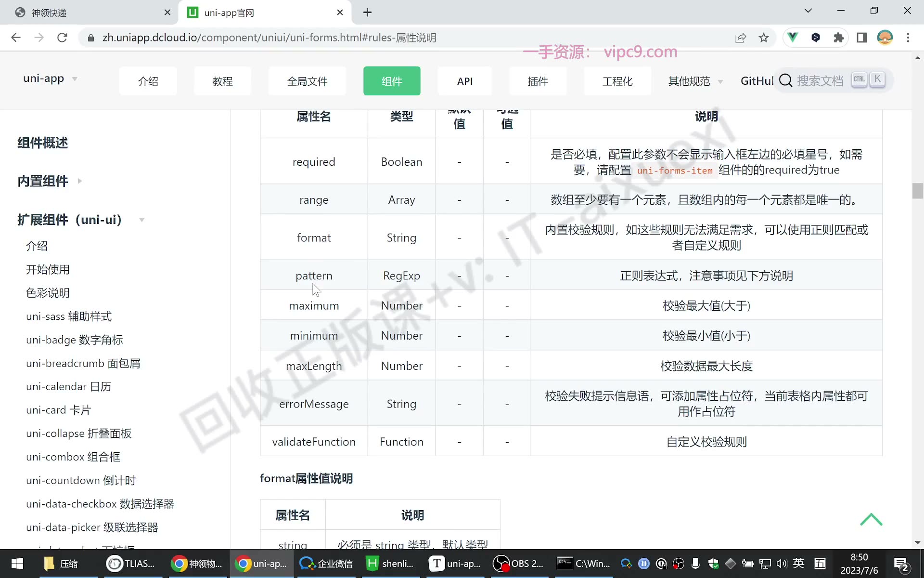The height and width of the screenshot is (578, 924).
Task: Open the TLIAS taskbar window
Action: click(131, 564)
